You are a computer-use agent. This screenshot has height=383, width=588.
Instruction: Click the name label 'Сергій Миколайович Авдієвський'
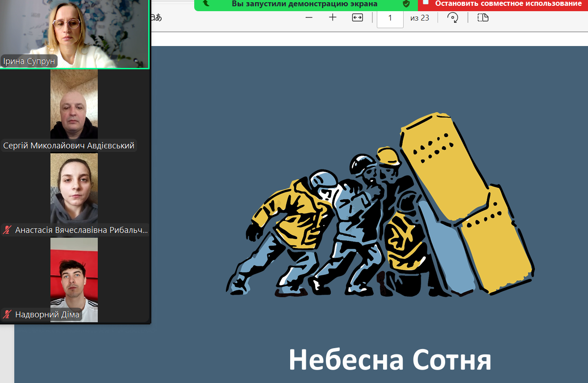point(69,146)
